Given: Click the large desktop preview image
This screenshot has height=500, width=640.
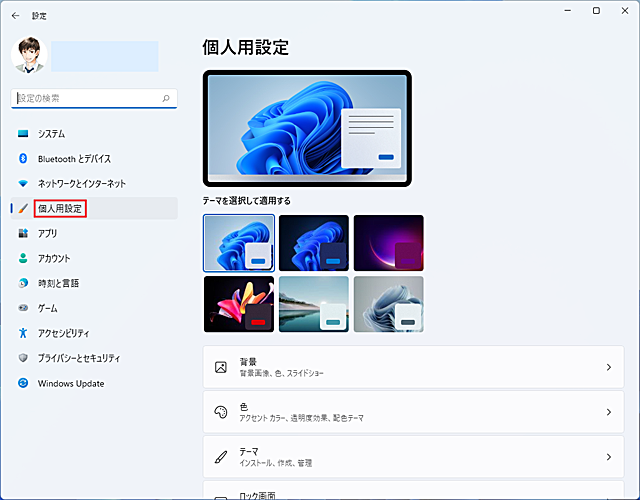Looking at the screenshot, I should 307,129.
